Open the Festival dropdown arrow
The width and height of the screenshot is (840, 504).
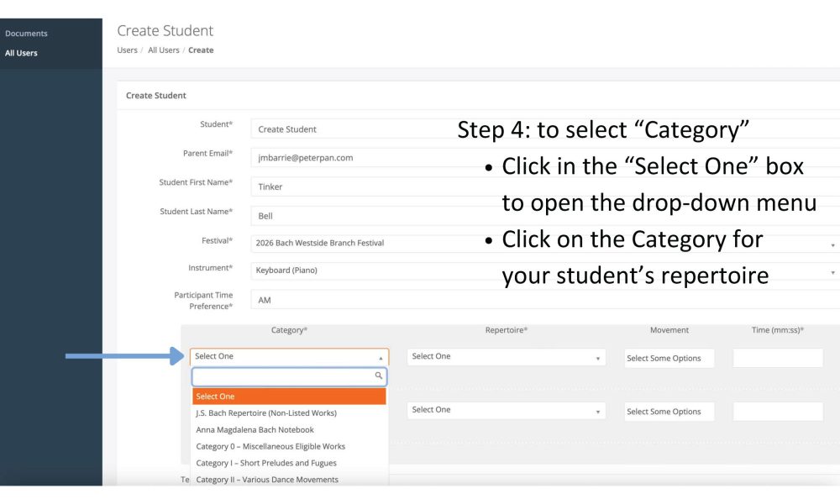pyautogui.click(x=832, y=244)
